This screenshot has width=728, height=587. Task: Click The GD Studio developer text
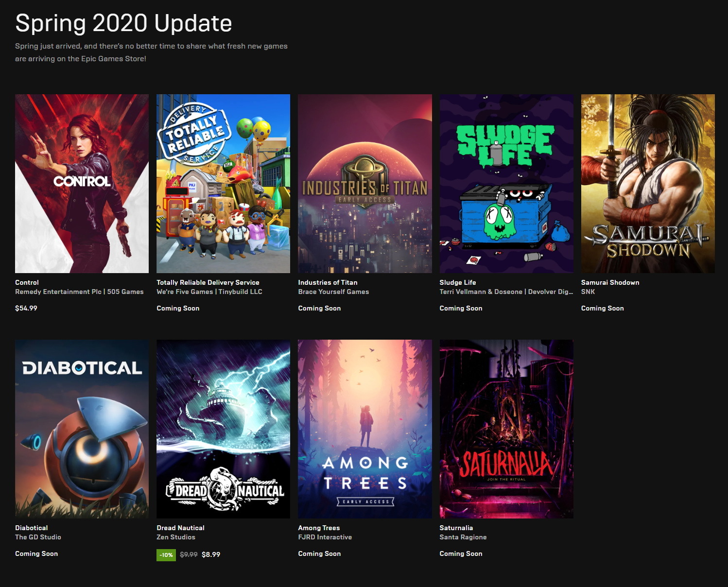tap(38, 537)
